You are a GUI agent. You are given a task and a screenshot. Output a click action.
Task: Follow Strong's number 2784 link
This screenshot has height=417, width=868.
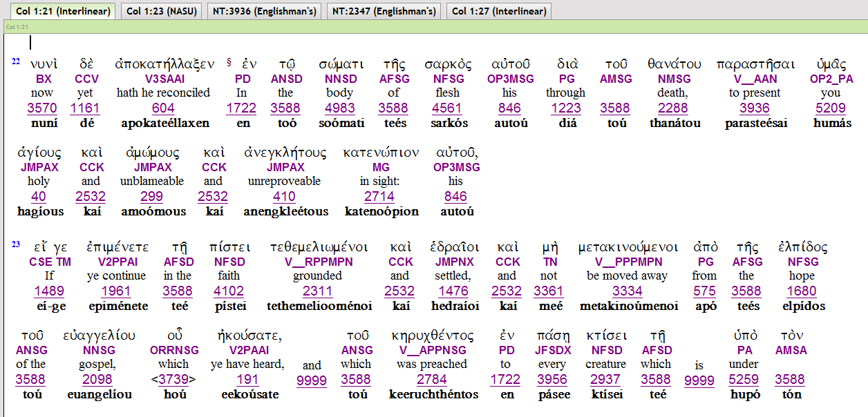tap(432, 380)
